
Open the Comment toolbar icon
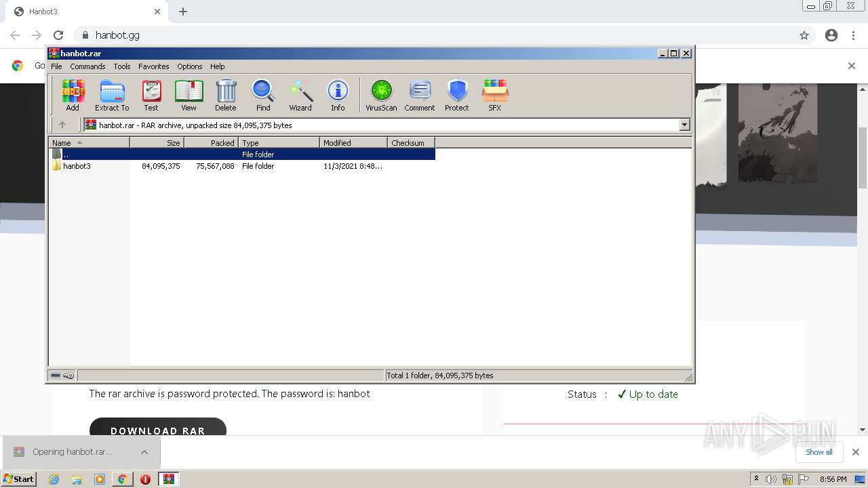click(x=420, y=95)
